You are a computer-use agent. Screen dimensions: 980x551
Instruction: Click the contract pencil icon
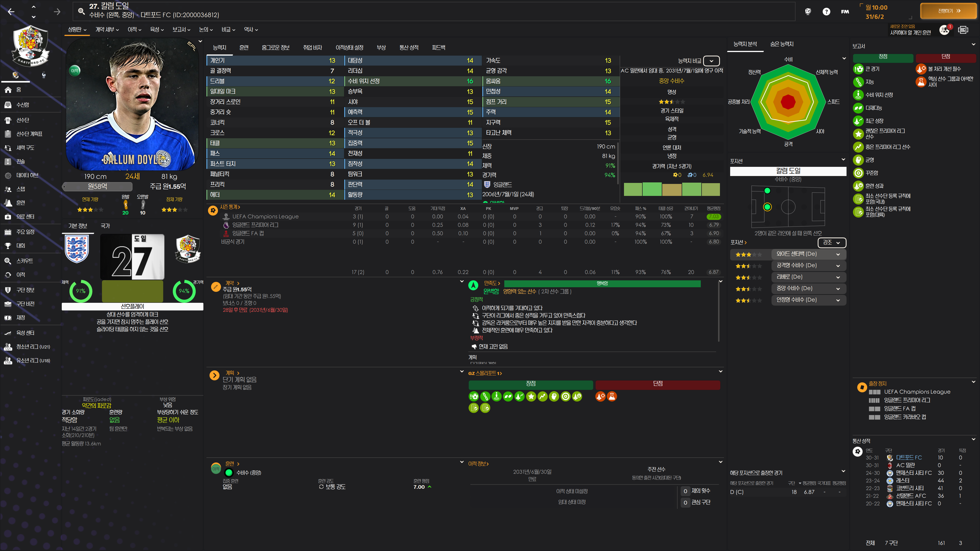pos(216,287)
